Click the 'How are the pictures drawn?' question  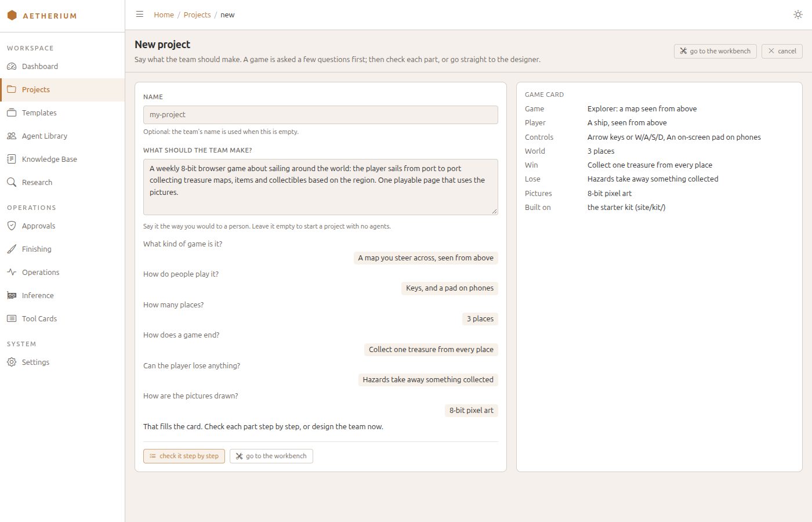(191, 396)
